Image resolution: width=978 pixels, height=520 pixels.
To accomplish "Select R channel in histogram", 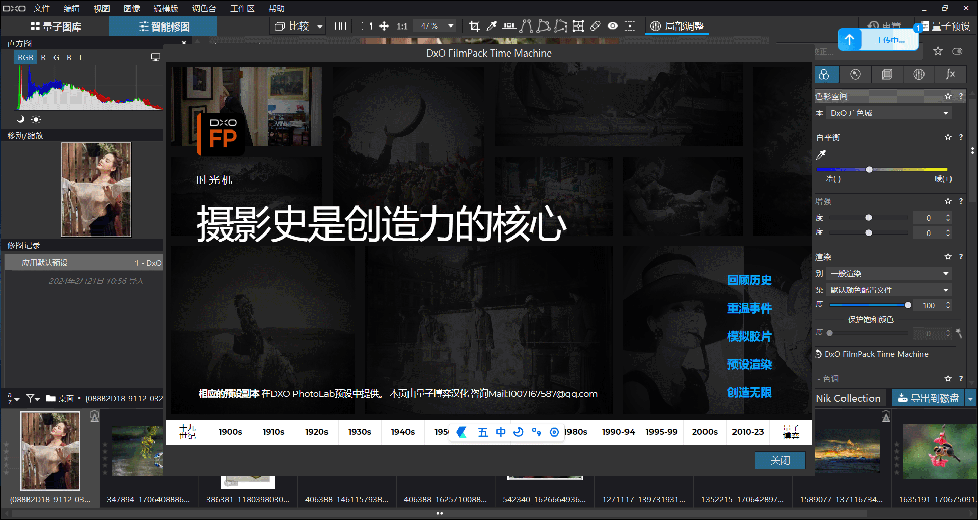I will (42, 57).
